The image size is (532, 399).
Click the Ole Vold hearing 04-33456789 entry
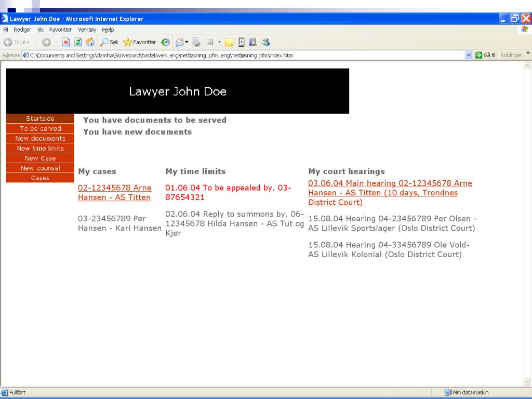(x=389, y=249)
